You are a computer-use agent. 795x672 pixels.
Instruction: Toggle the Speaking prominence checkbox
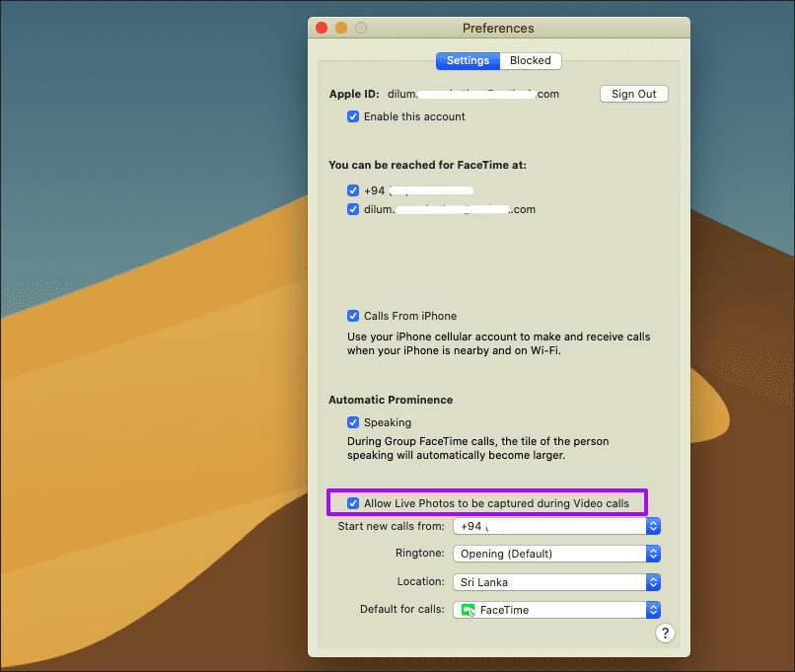point(353,422)
